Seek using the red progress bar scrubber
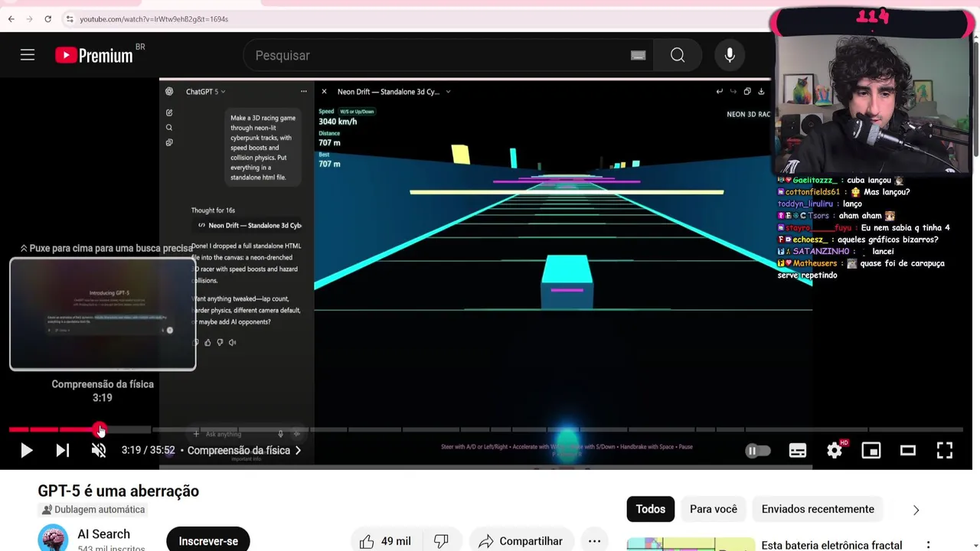This screenshot has height=551, width=980. click(x=100, y=430)
